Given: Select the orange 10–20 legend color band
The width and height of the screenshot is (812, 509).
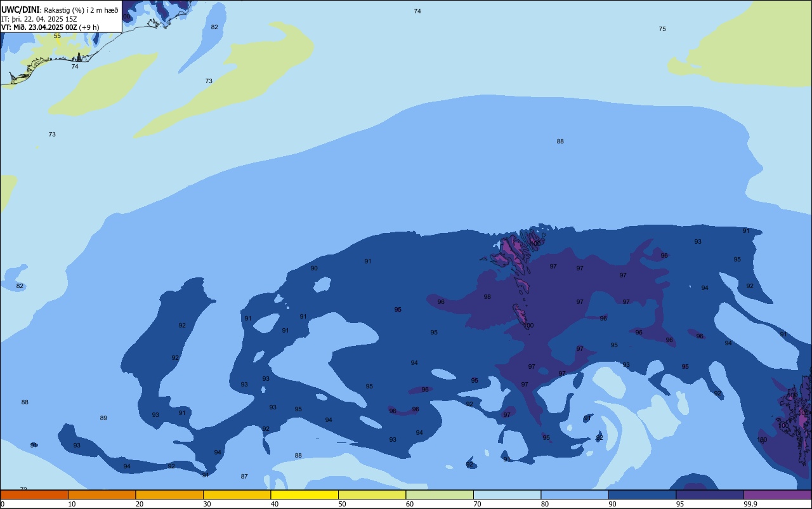Looking at the screenshot, I should [101, 494].
